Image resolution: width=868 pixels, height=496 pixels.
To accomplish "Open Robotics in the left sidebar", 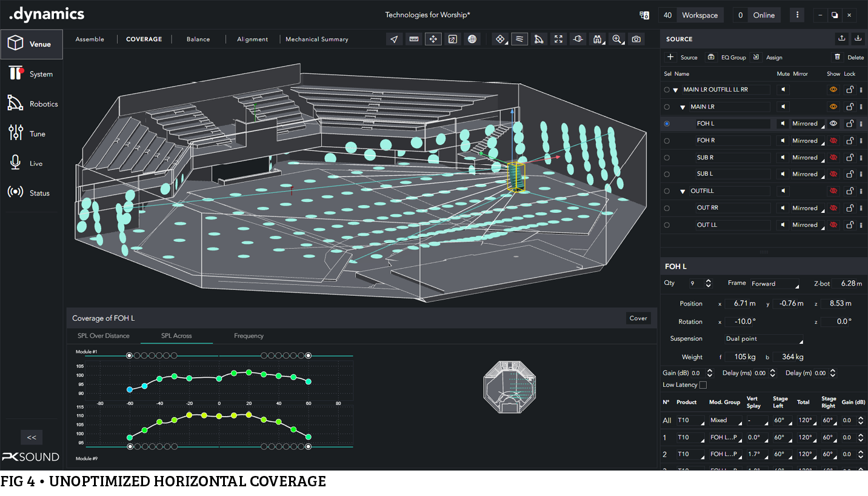I will [x=32, y=104].
